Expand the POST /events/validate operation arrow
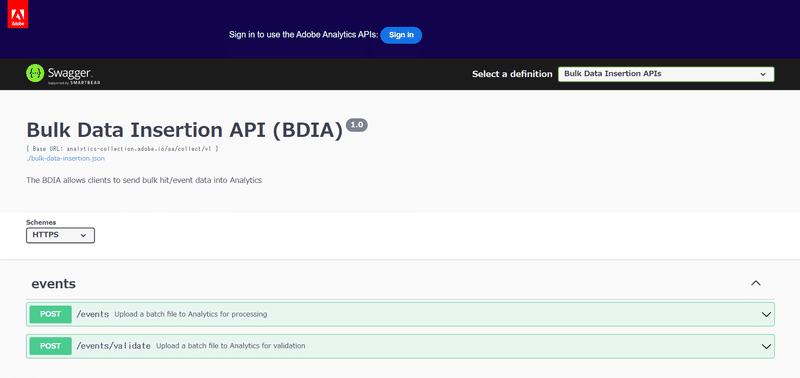800x378 pixels. coord(766,346)
